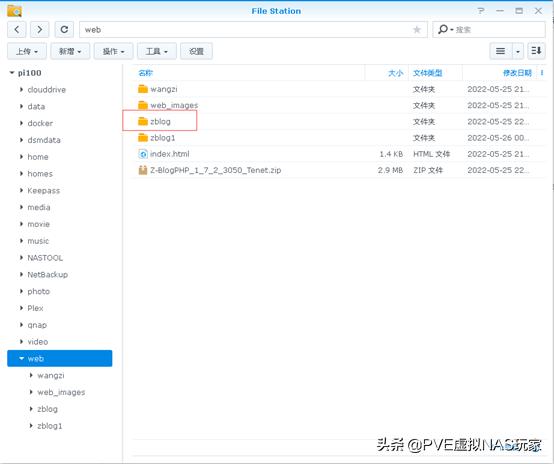Expand the video folder arrow
The height and width of the screenshot is (464, 554).
tap(22, 342)
